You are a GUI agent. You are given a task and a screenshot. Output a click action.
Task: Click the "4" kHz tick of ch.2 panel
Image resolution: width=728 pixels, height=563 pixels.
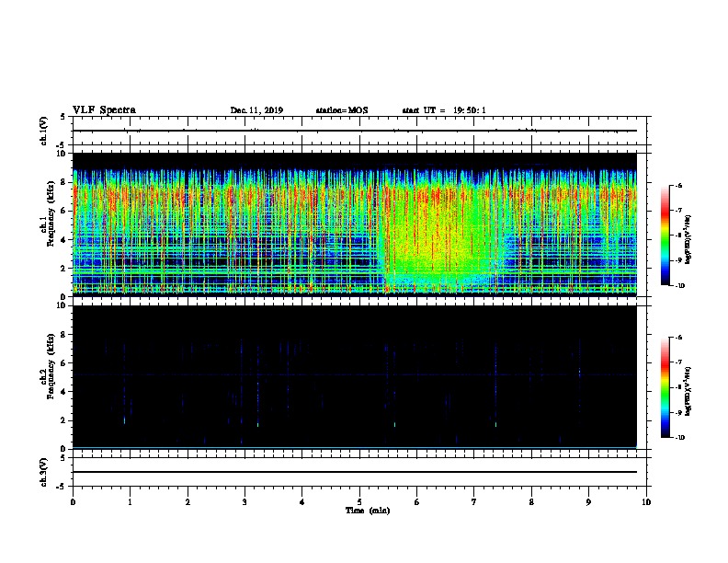click(x=64, y=392)
